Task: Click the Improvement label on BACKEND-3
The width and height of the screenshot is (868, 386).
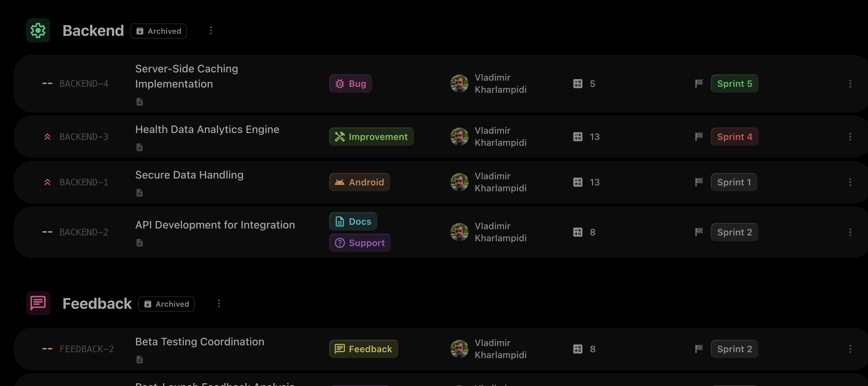Action: [371, 137]
